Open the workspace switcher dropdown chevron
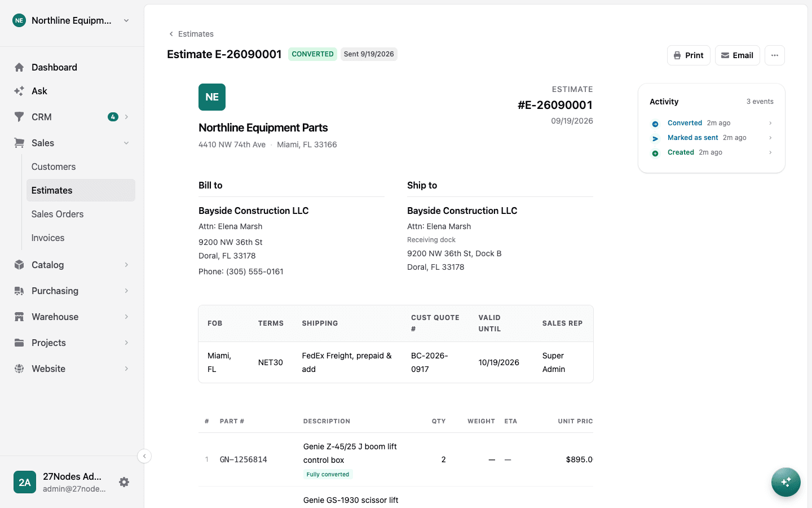Viewport: 812px width, 508px height. coord(126,20)
